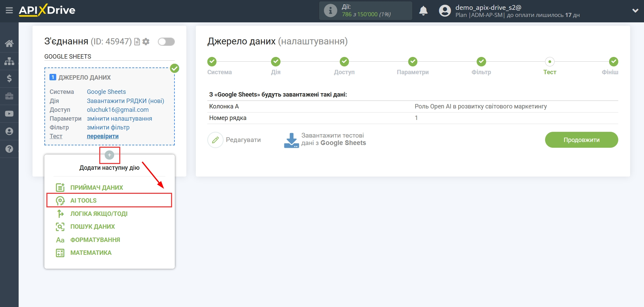Click the plus add-action button
This screenshot has height=307, width=644.
109,155
